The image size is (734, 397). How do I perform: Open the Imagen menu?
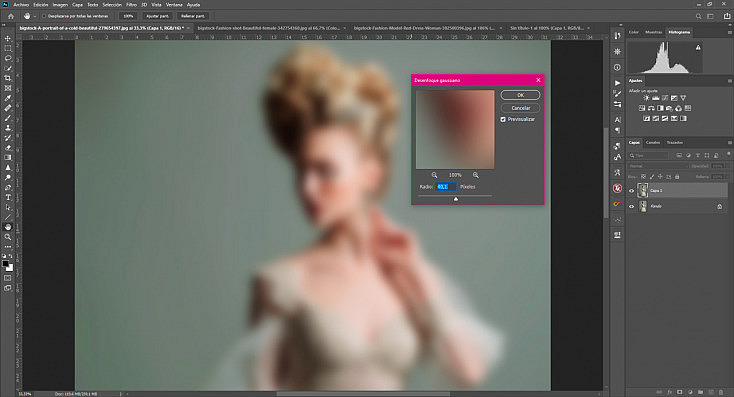coord(60,5)
